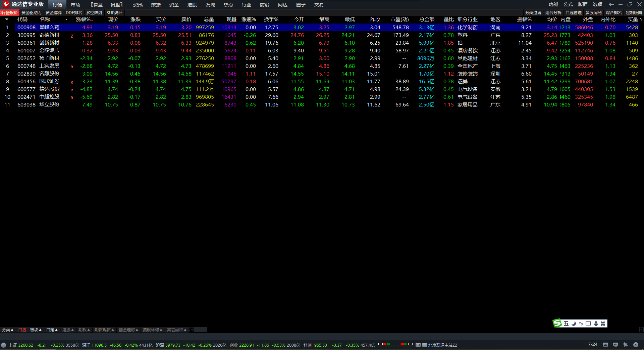644x350 pixels.
Task: Open the 市场 top menu
Action: point(75,5)
